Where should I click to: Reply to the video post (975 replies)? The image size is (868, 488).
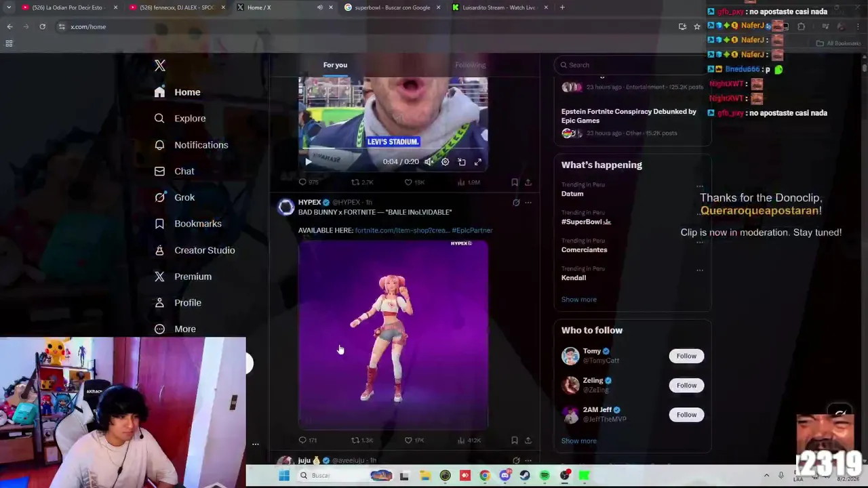click(309, 182)
